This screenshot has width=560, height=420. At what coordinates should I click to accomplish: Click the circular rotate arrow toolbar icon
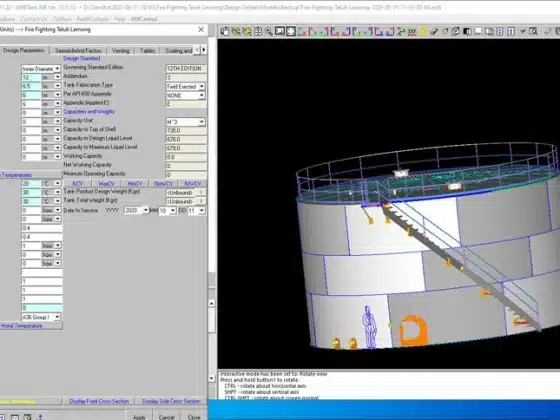tap(445, 31)
